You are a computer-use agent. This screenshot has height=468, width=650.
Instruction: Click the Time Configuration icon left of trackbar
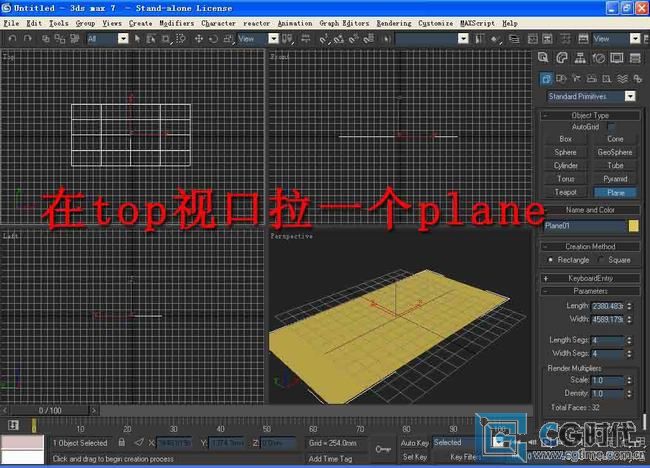tap(13, 425)
